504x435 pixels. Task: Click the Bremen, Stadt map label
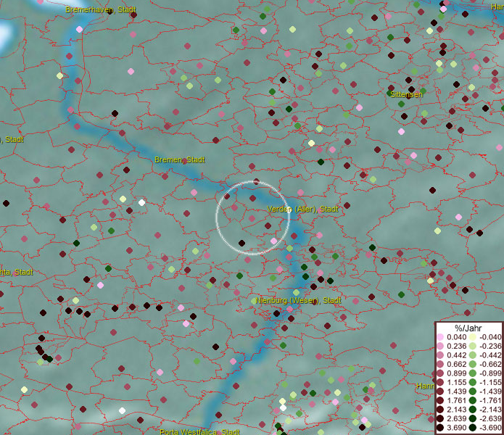tap(180, 159)
